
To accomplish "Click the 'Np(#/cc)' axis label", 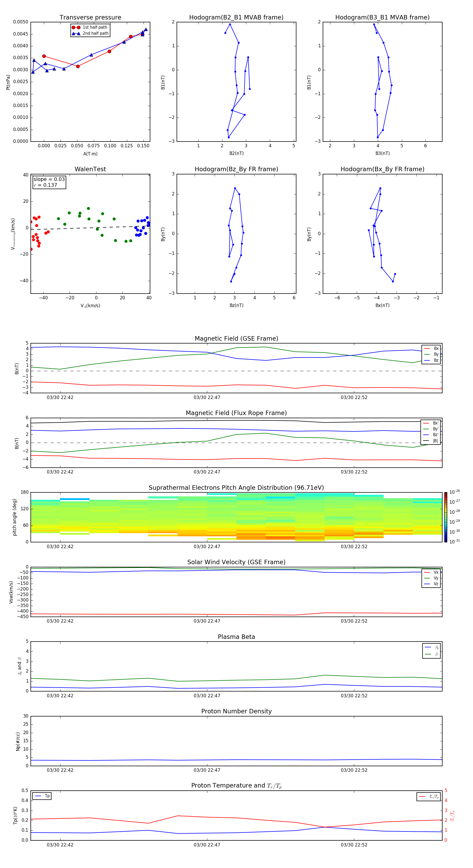I will point(18,741).
